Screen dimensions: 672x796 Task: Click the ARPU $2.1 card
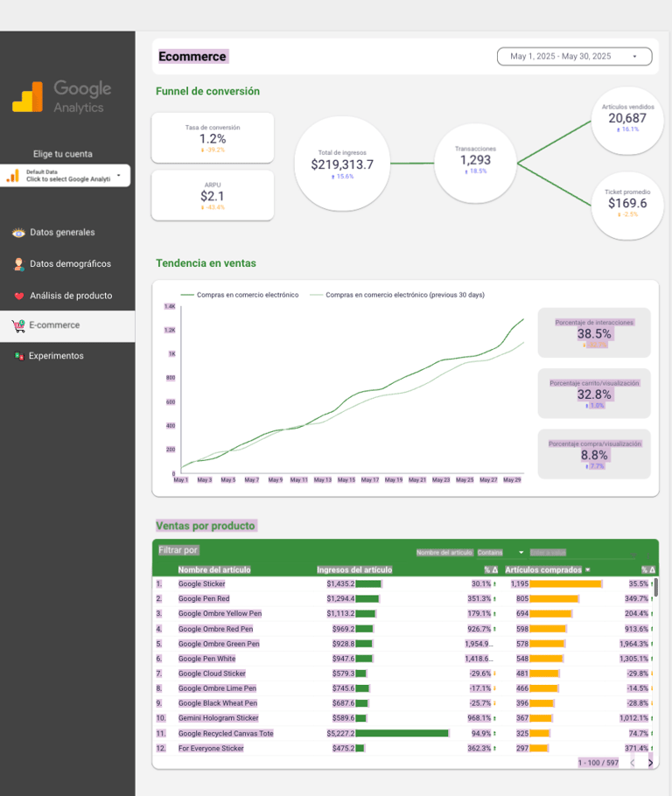213,195
